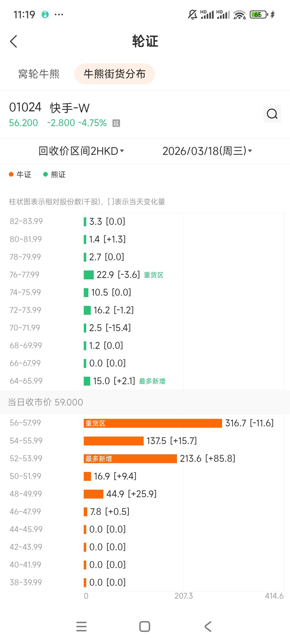Tap the muted bell status icon

(192, 14)
